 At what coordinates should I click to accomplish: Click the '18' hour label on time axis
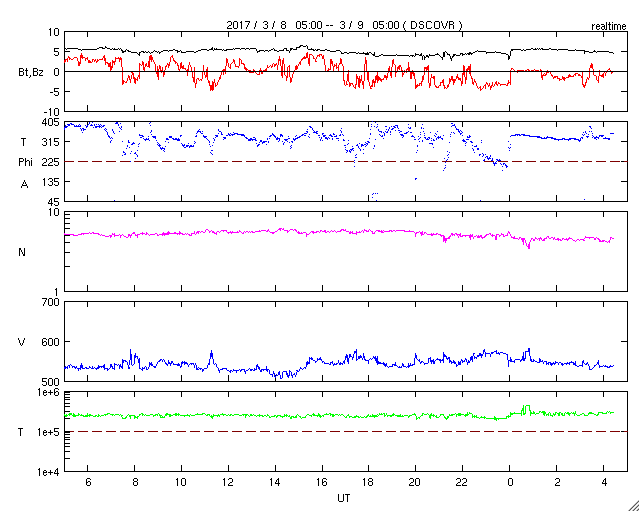pos(369,483)
